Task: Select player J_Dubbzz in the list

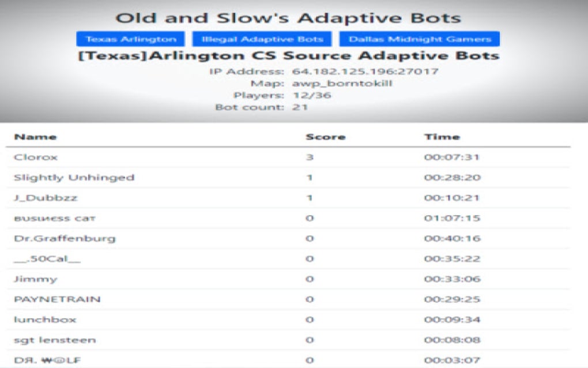Action: (46, 198)
